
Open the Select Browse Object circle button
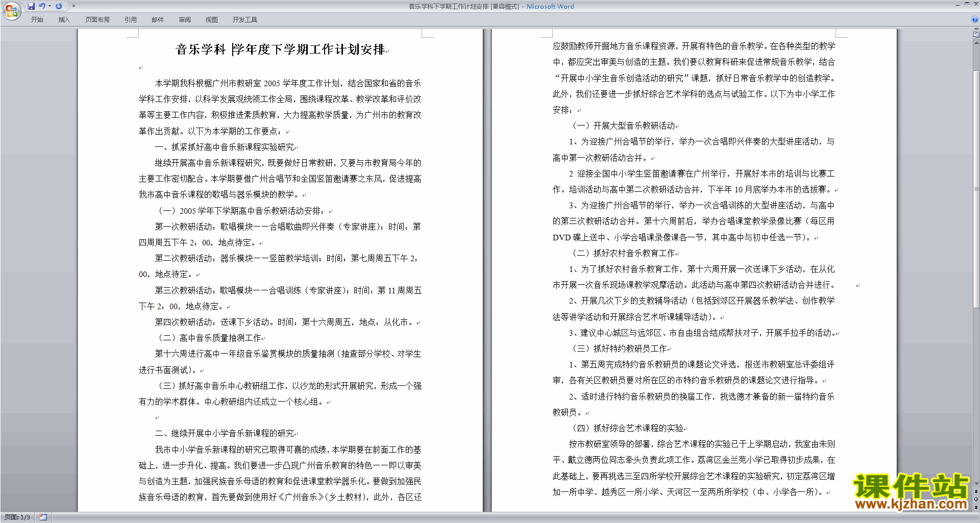(x=976, y=499)
